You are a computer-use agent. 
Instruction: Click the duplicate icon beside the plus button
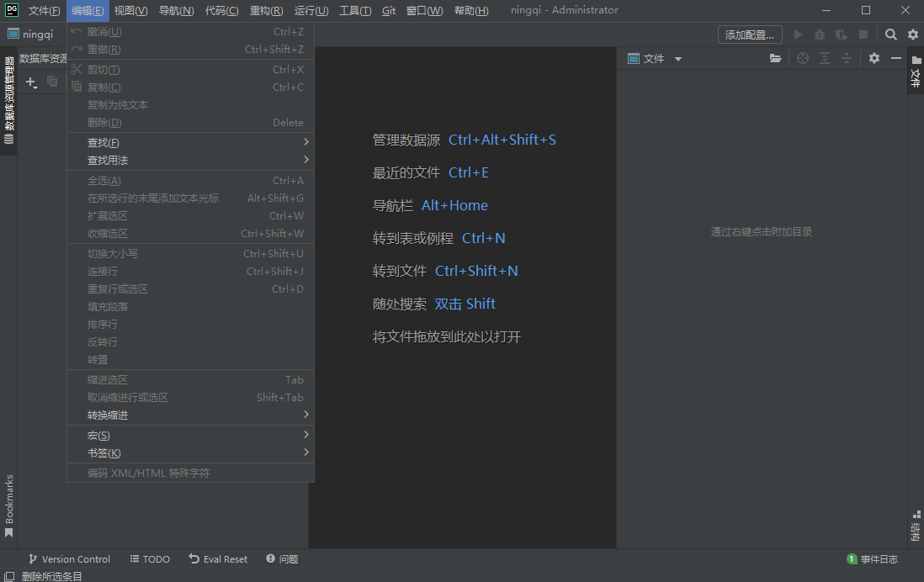pyautogui.click(x=52, y=82)
